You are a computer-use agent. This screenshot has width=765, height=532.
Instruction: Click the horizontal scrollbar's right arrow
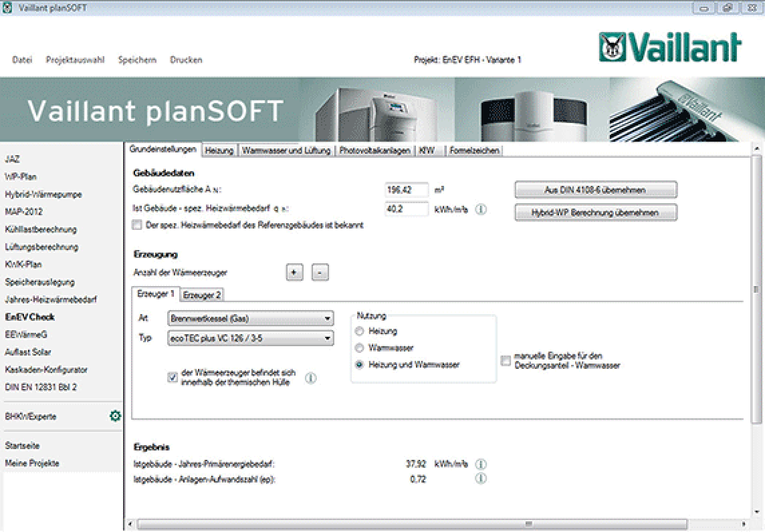point(744,524)
